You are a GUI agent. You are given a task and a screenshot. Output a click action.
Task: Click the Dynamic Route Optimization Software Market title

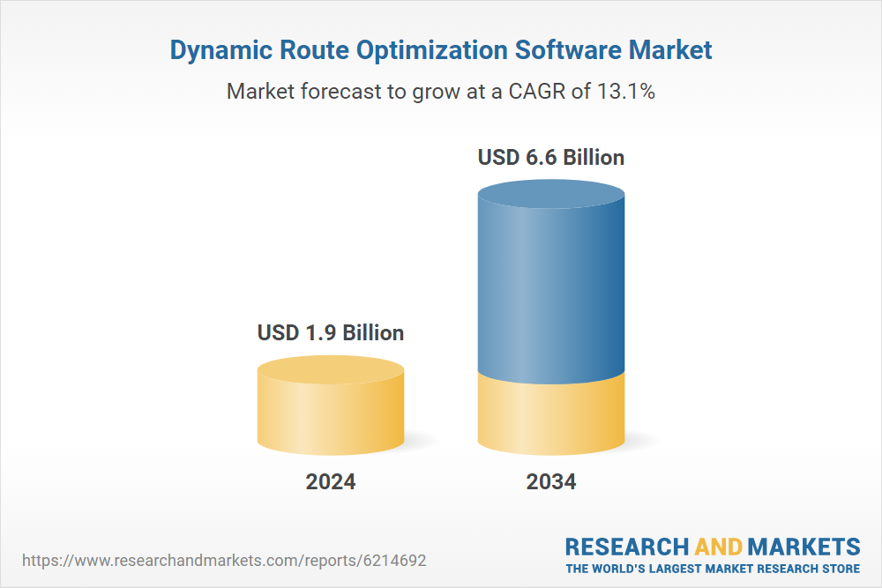tap(440, 50)
